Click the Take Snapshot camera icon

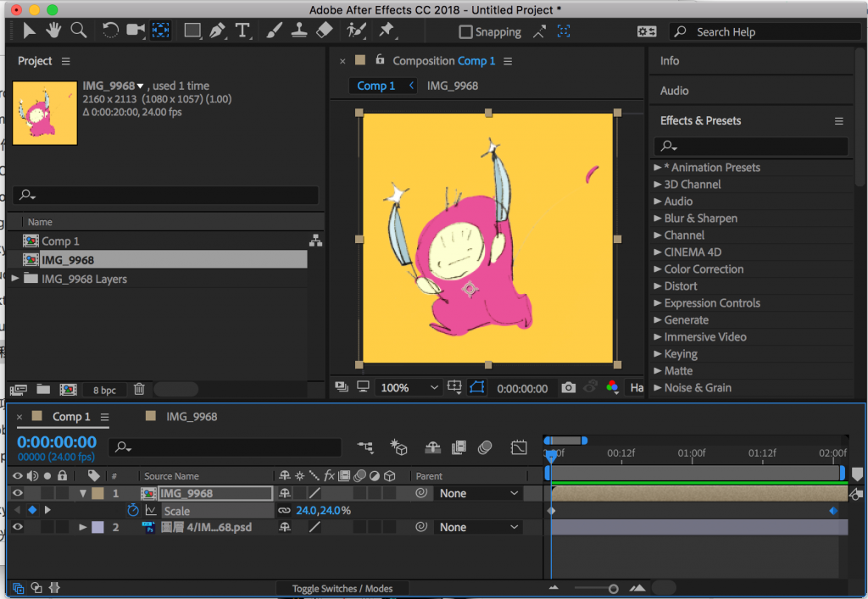[x=569, y=388]
